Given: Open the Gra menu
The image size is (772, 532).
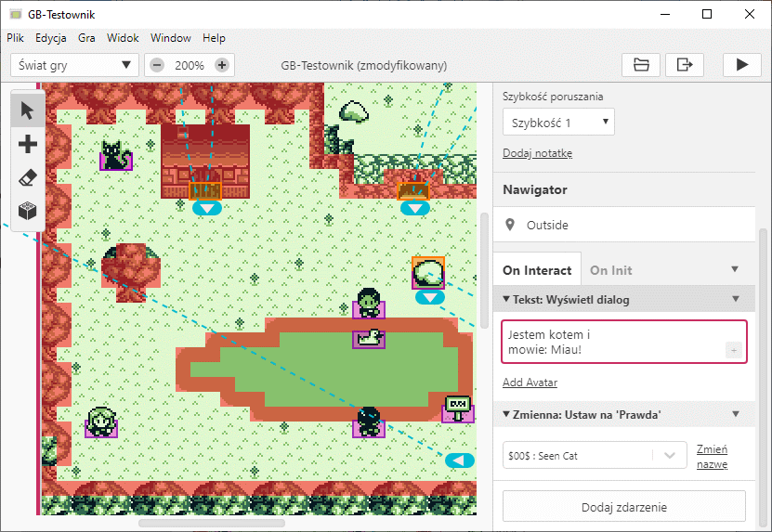Looking at the screenshot, I should point(86,38).
